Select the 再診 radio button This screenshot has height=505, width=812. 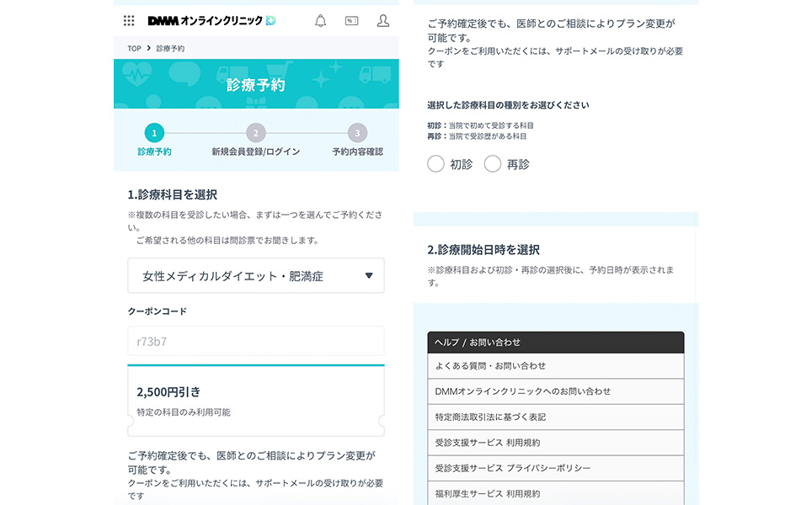493,164
